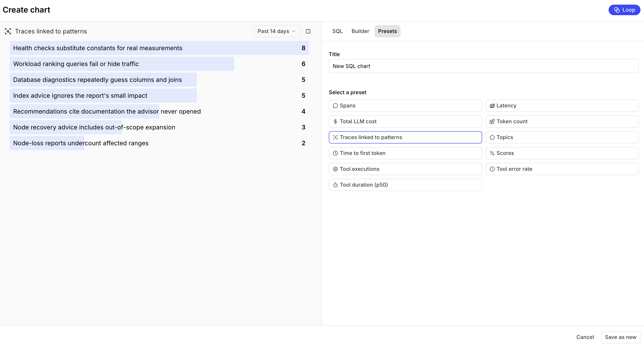
Task: Switch to the SQL tab
Action: (337, 31)
